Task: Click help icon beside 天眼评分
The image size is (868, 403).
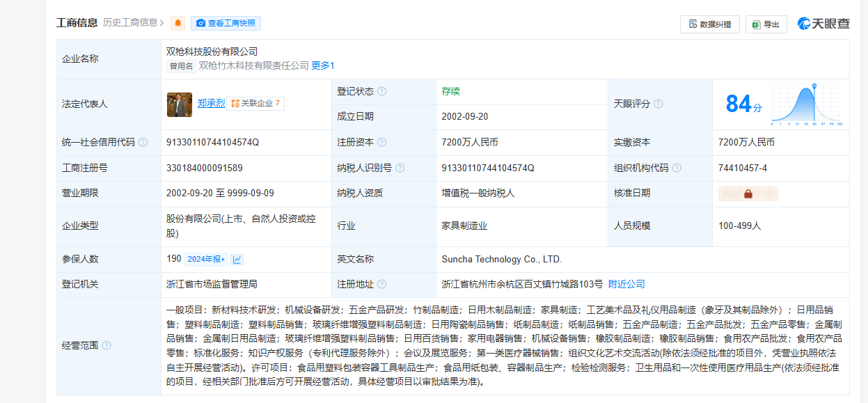Action: pyautogui.click(x=658, y=104)
